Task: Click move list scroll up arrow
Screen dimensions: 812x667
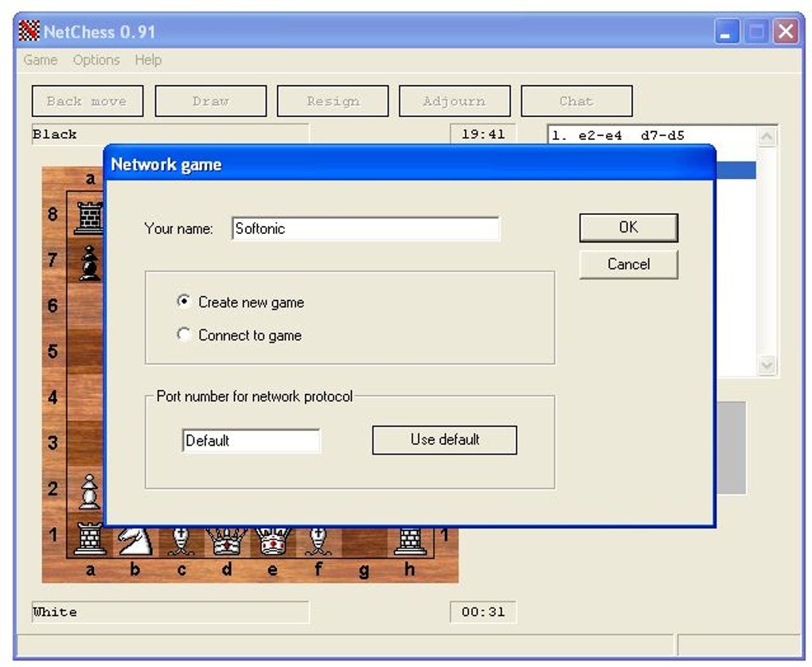Action: pyautogui.click(x=767, y=137)
